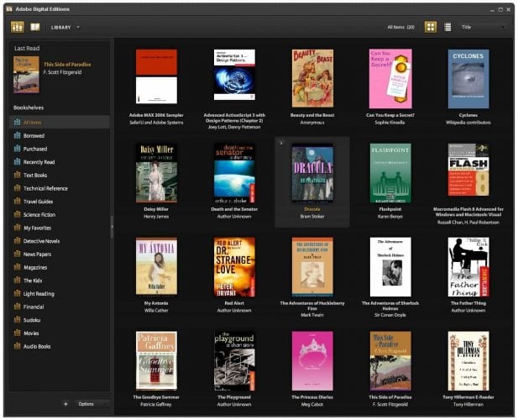The width and height of the screenshot is (518, 420).
Task: Open Magazines bookshelf icon
Action: [x=17, y=267]
